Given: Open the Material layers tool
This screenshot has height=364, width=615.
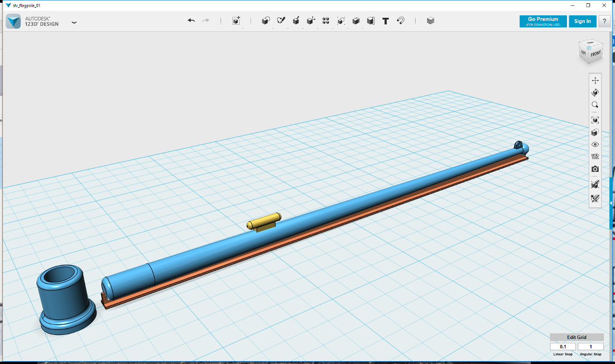Looking at the screenshot, I should coord(430,21).
